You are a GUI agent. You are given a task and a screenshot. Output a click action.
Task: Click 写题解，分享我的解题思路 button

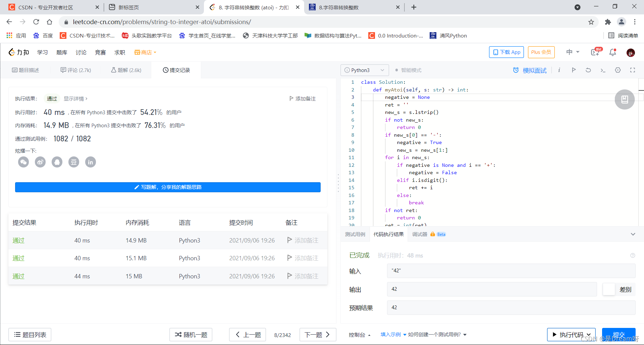coord(168,187)
